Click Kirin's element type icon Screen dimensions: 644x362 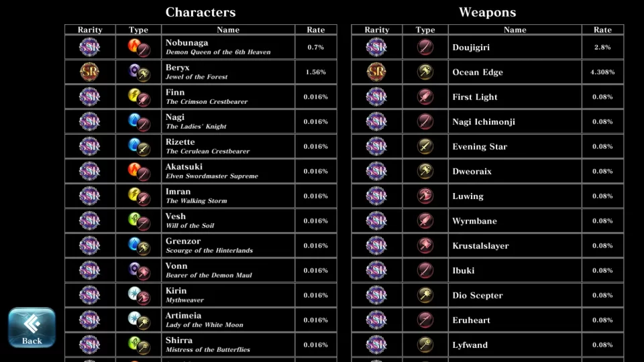pyautogui.click(x=139, y=295)
